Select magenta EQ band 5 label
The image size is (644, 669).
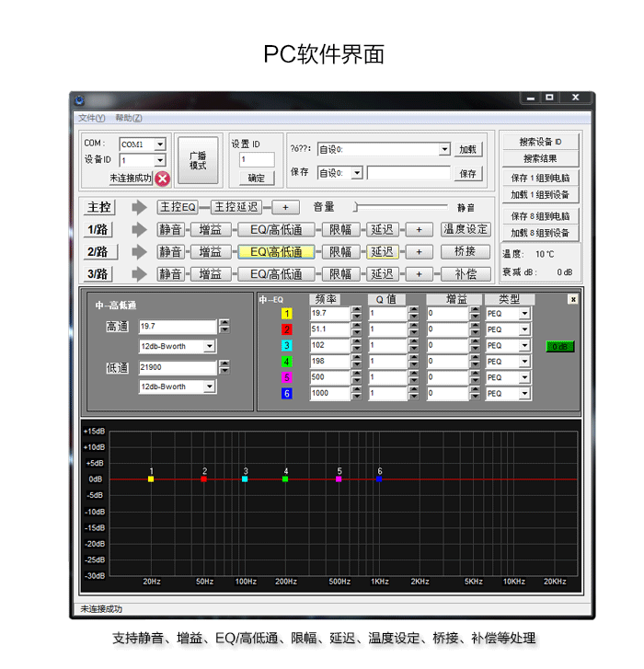point(287,377)
